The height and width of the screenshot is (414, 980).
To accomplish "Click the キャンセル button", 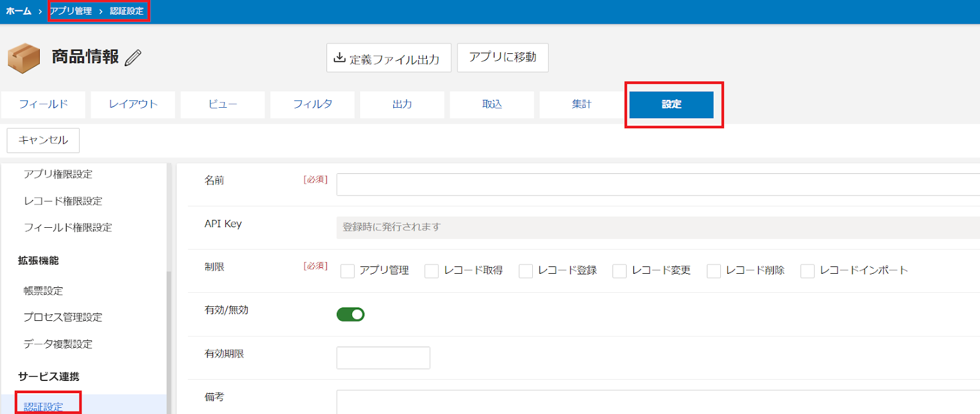I will [x=43, y=140].
